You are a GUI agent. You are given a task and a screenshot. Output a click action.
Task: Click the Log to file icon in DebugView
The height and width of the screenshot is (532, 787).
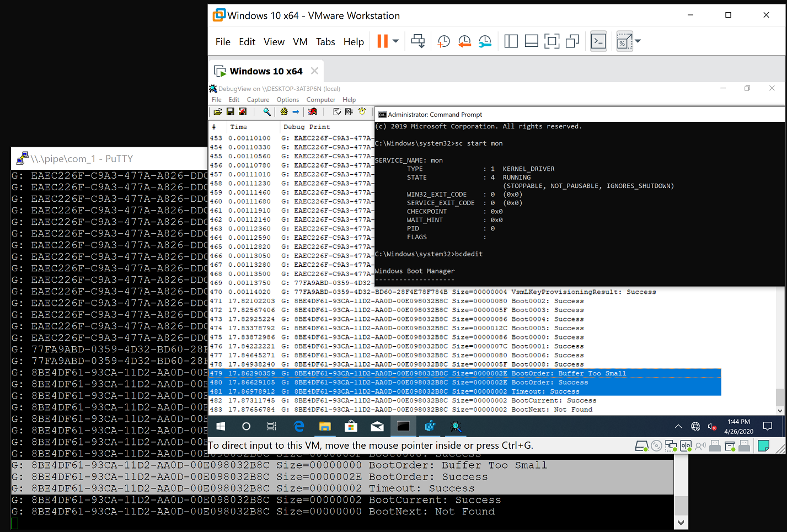[x=243, y=112]
